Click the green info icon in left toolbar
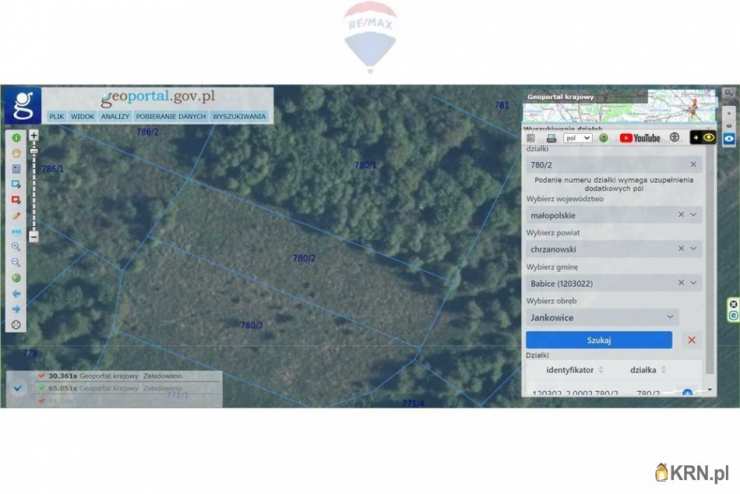This screenshot has height=494, width=740. (x=16, y=138)
